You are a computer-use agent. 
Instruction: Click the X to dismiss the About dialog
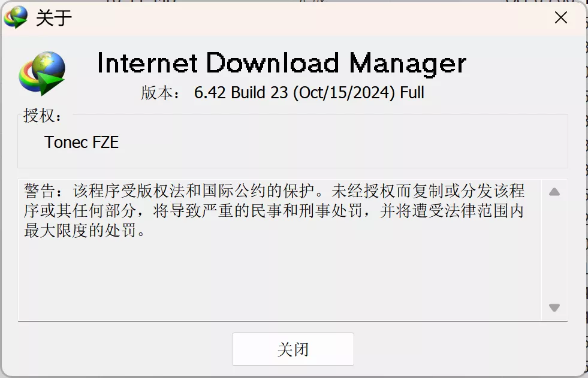(x=560, y=17)
